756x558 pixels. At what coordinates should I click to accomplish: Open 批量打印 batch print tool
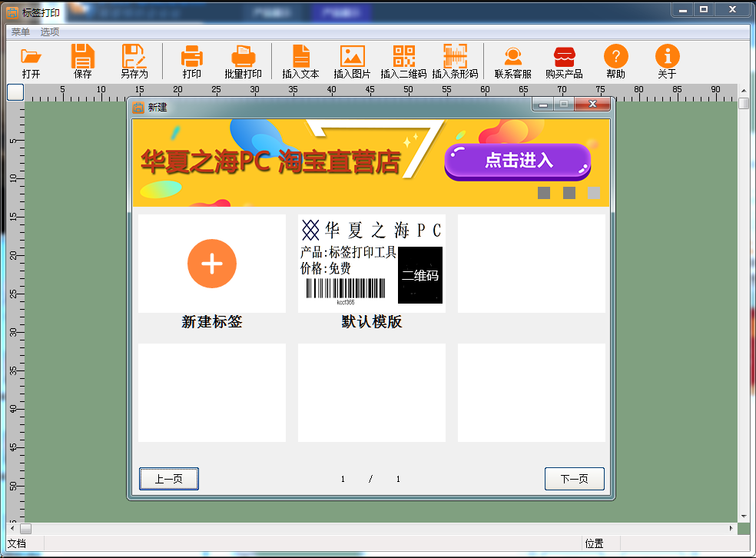(x=243, y=57)
